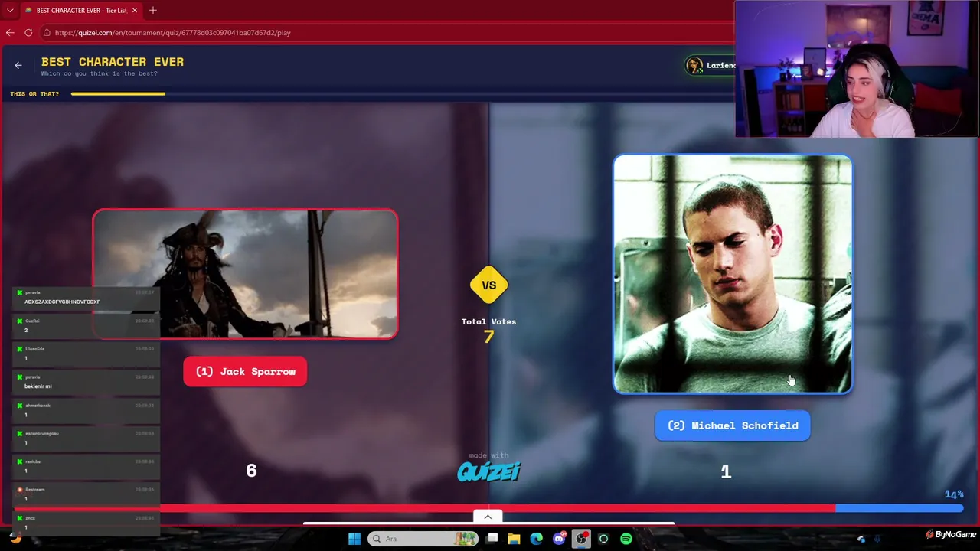Click "Which do you think is the best?" subtitle

pyautogui.click(x=100, y=74)
